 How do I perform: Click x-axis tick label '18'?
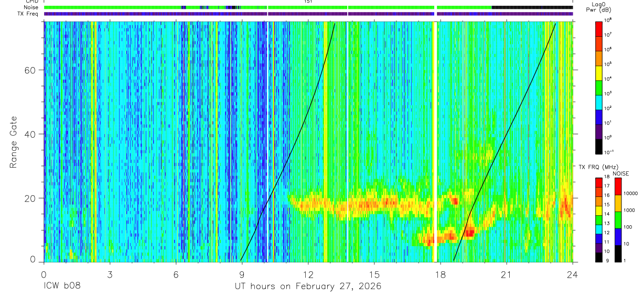pyautogui.click(x=440, y=274)
